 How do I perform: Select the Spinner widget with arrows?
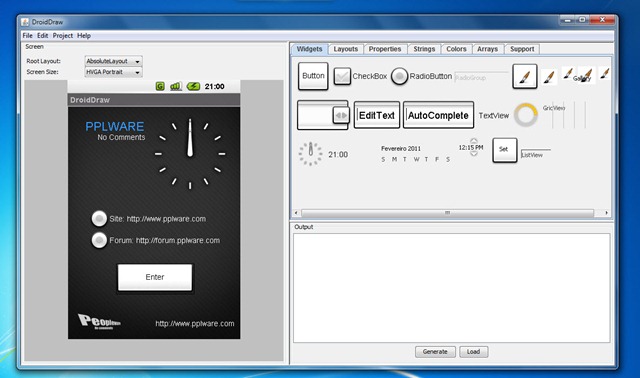tap(323, 115)
